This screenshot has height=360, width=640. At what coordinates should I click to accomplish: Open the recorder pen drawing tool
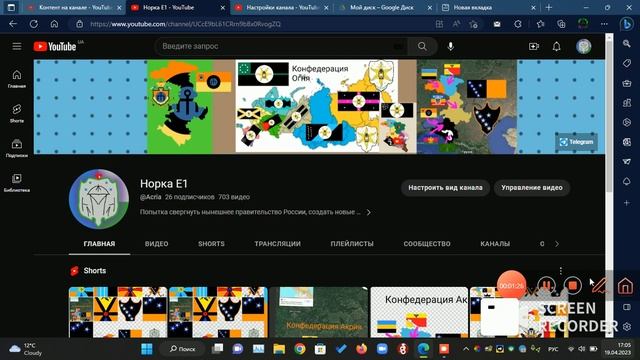tap(600, 285)
